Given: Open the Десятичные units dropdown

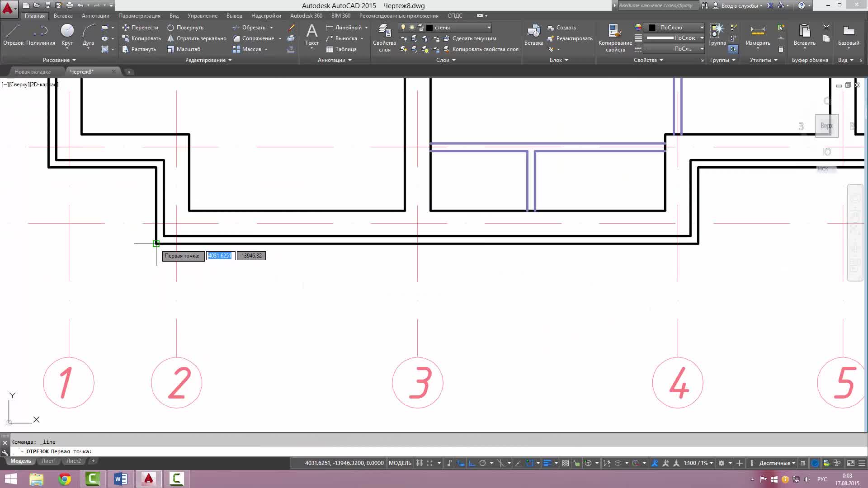Looking at the screenshot, I should tap(777, 463).
